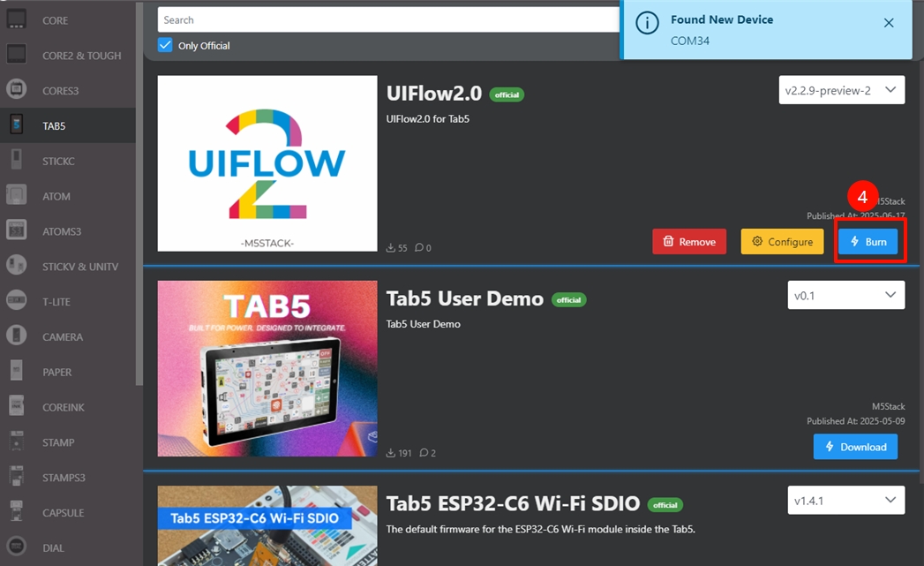Click the STICKV & UNITV device icon

[17, 266]
